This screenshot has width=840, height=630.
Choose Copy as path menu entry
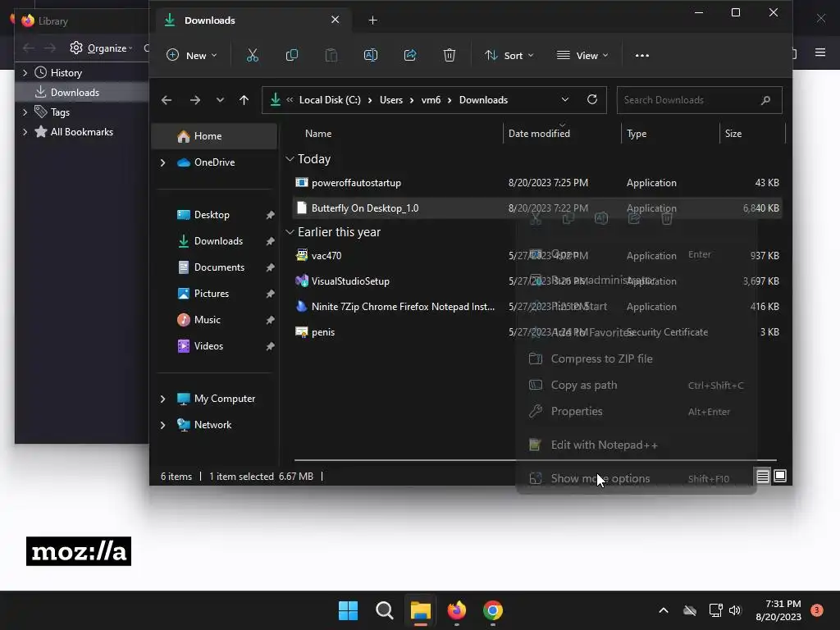636,386
